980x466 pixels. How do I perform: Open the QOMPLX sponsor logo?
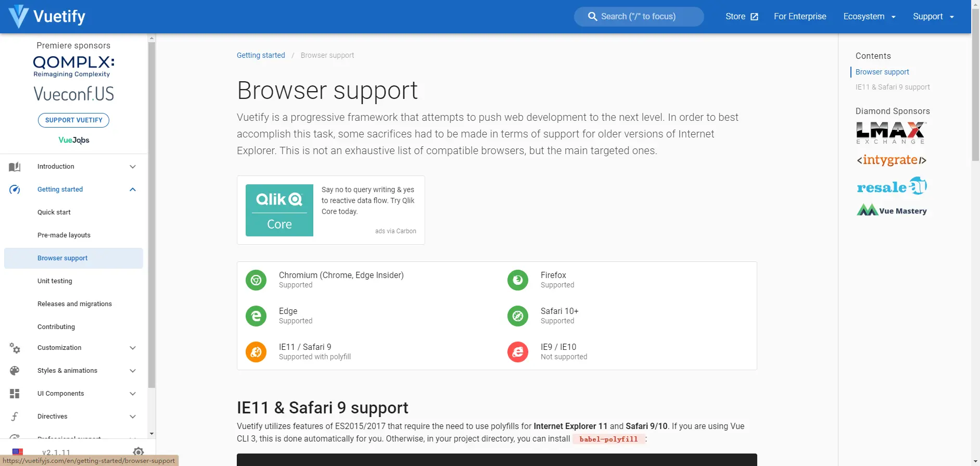[x=74, y=66]
